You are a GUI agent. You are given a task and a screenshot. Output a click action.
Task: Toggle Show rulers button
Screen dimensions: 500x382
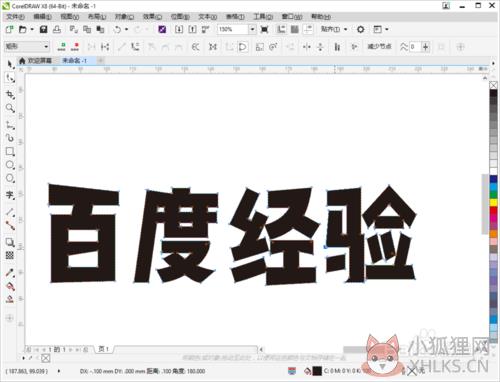pos(282,30)
